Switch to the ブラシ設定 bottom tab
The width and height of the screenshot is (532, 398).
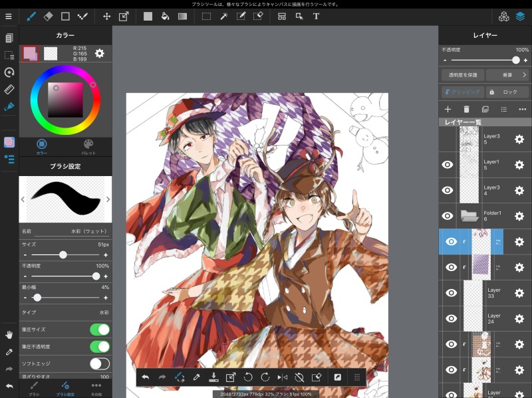(x=65, y=389)
